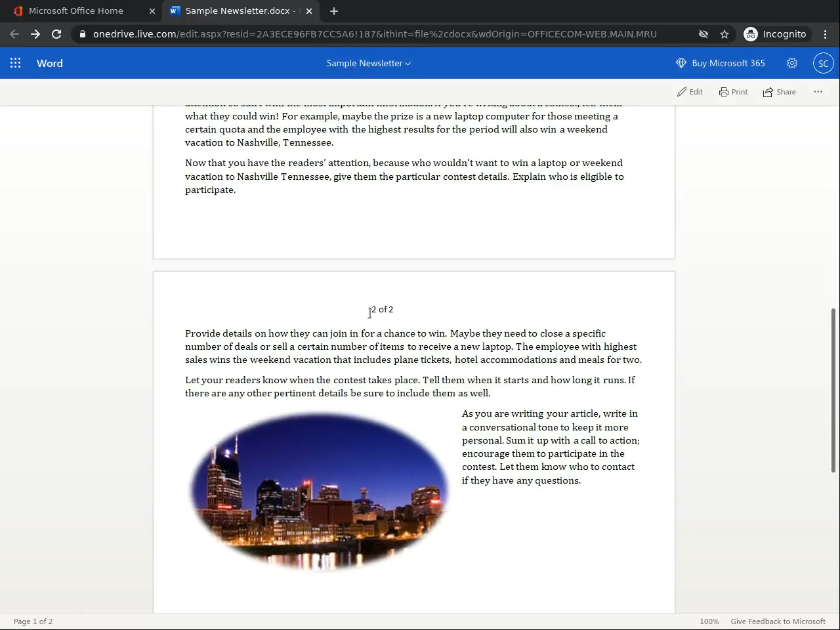840x630 pixels.
Task: Expand the Sample Newsletter title dropdown
Action: click(369, 63)
